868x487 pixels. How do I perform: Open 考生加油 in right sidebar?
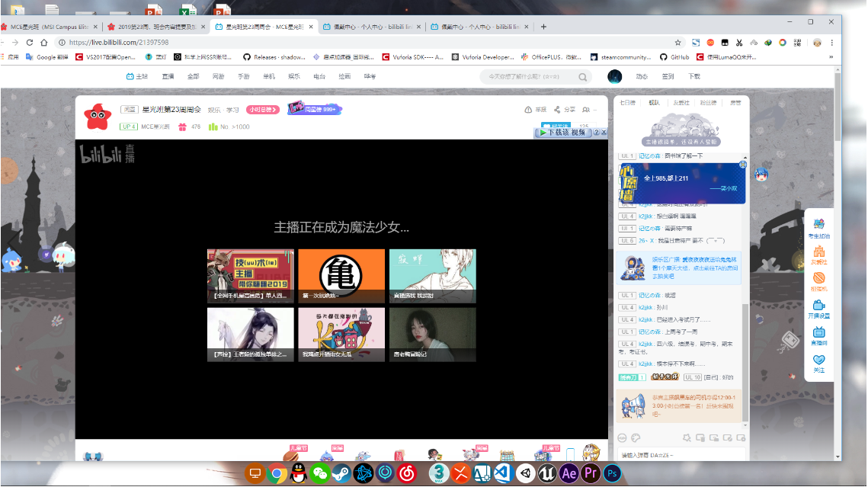pyautogui.click(x=818, y=227)
